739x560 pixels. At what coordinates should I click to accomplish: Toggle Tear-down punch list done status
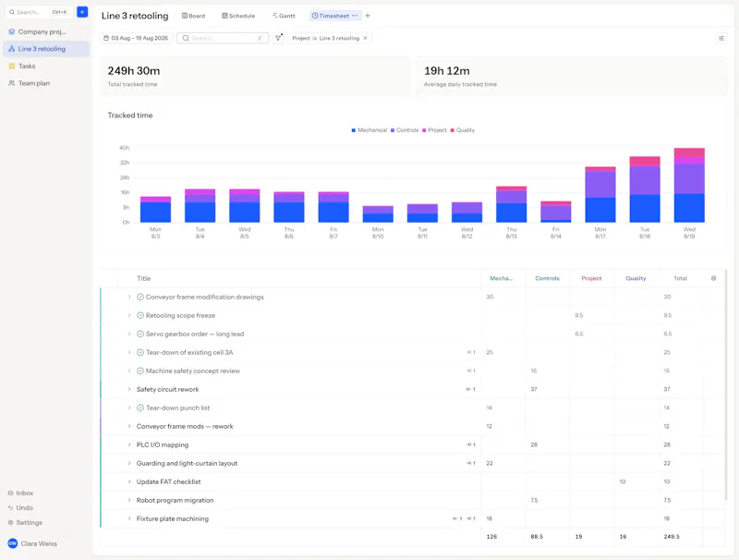(x=140, y=408)
